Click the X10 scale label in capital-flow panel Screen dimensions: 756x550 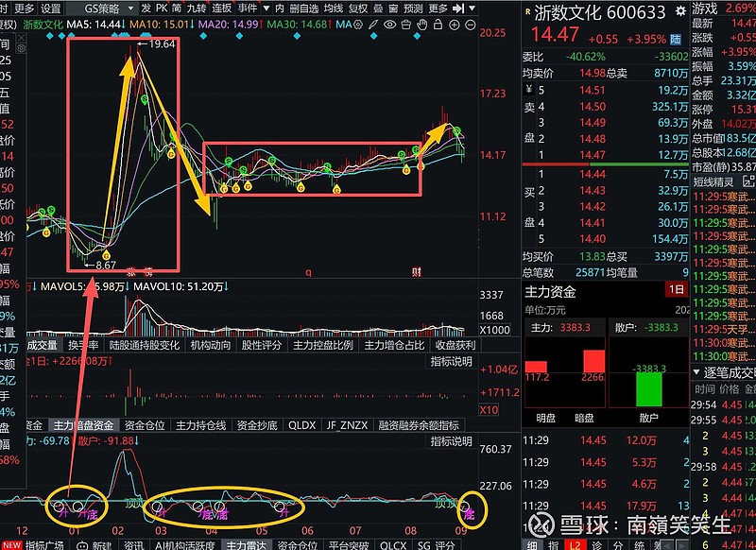pos(489,410)
